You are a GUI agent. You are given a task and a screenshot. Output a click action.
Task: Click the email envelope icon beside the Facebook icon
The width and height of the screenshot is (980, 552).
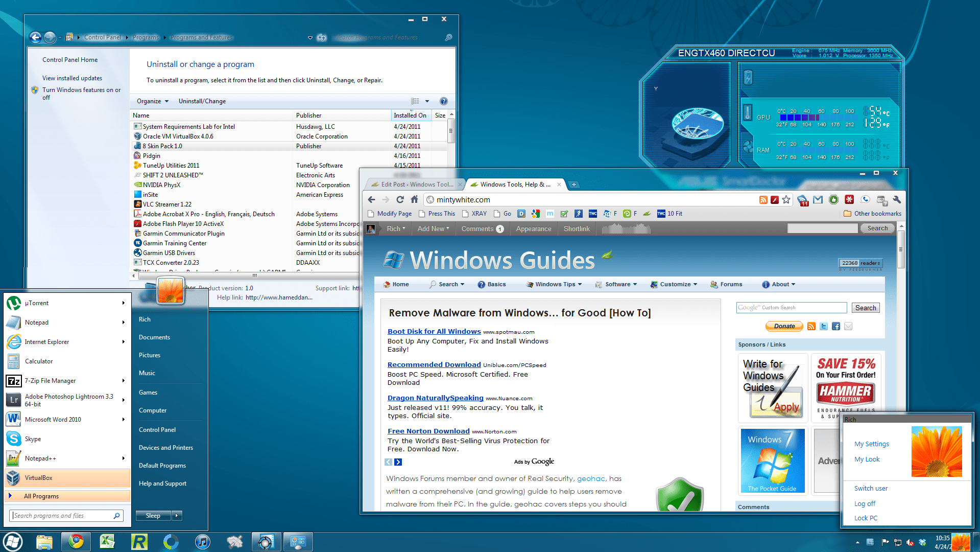point(848,326)
